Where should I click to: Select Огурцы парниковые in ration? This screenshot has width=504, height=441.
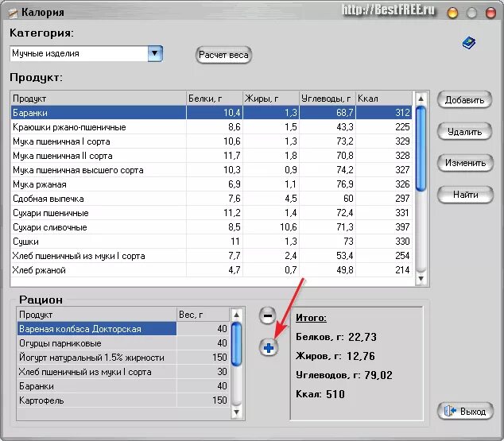pyautogui.click(x=123, y=343)
